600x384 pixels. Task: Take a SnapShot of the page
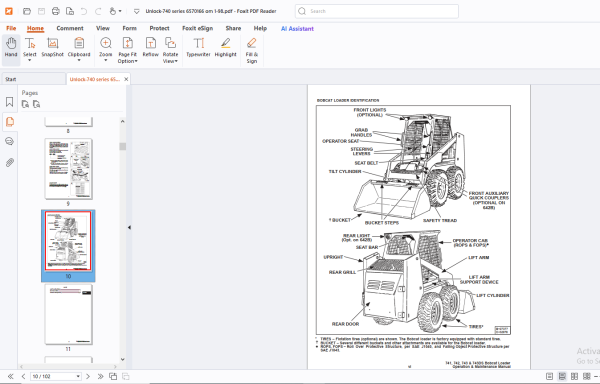coord(52,47)
